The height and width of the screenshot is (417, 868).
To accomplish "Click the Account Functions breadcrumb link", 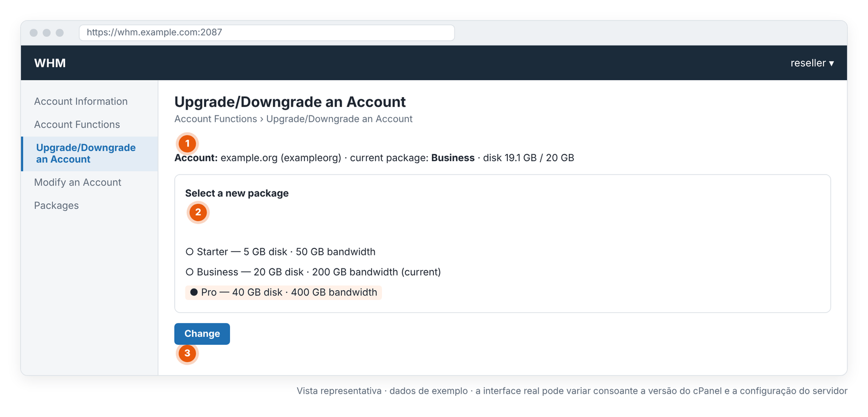I will pos(215,119).
